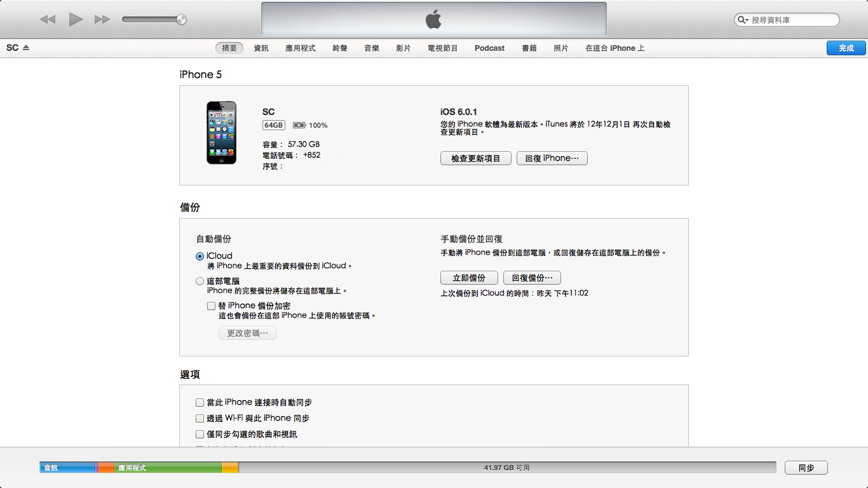Image resolution: width=868 pixels, height=488 pixels.
Task: Select the iCloud backup radio button
Action: [200, 256]
